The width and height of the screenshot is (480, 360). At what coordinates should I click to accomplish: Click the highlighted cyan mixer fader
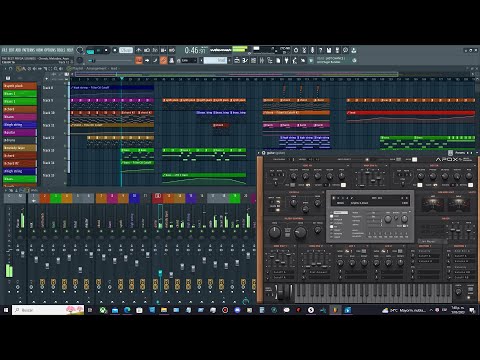160,273
